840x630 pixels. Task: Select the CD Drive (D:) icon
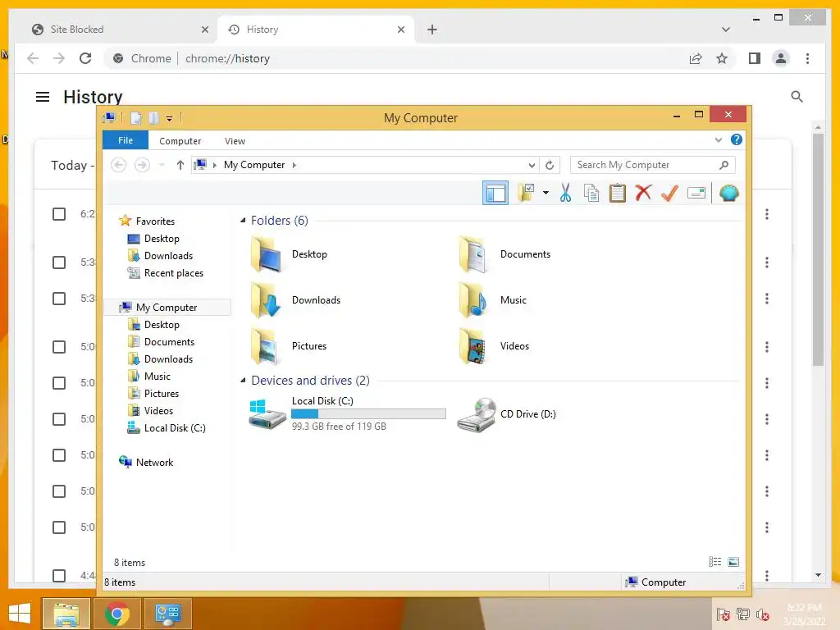pos(477,414)
